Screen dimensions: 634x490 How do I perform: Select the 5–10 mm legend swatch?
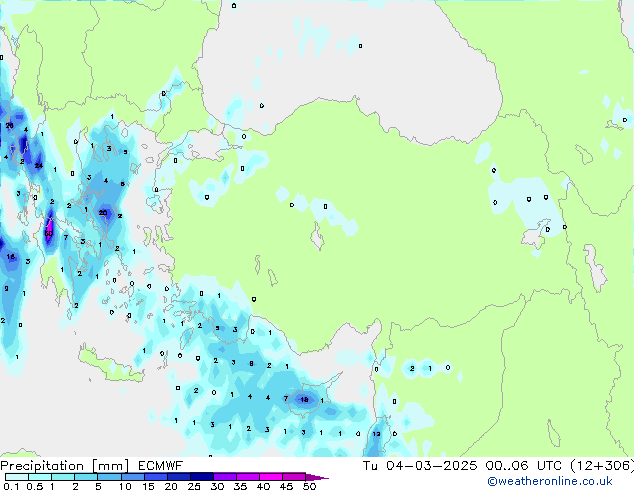click(x=109, y=477)
